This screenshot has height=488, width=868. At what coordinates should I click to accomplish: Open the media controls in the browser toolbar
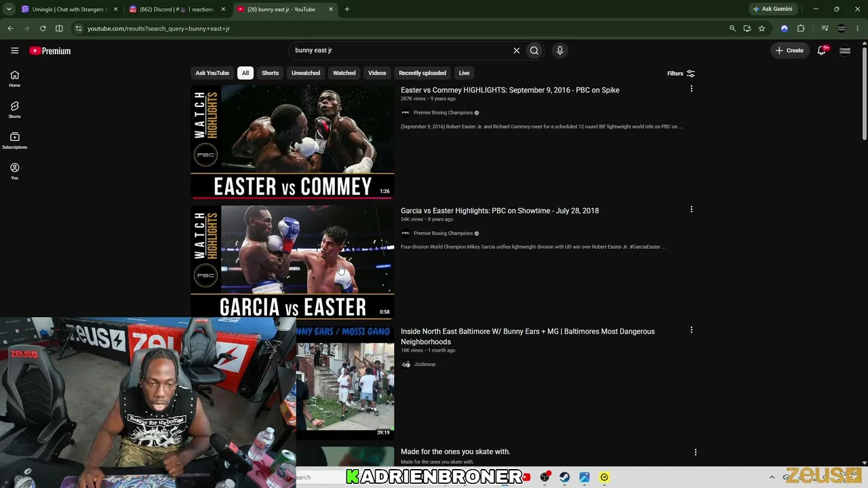coord(825,28)
